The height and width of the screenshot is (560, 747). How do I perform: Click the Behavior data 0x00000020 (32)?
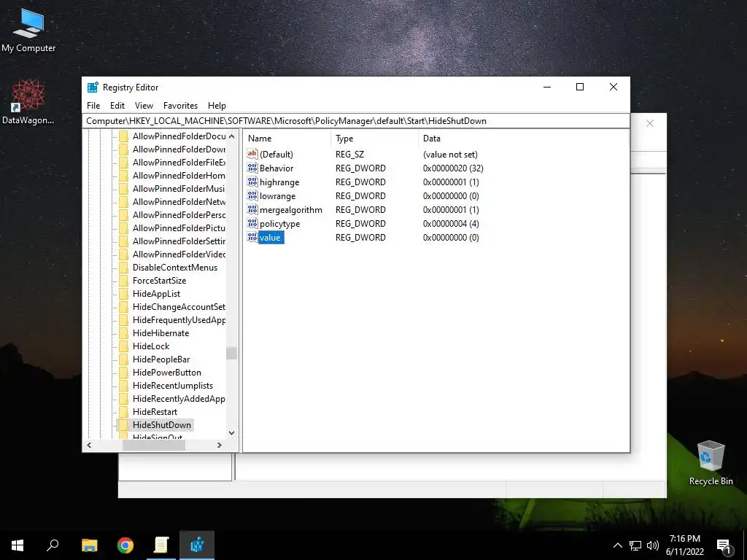coord(453,168)
